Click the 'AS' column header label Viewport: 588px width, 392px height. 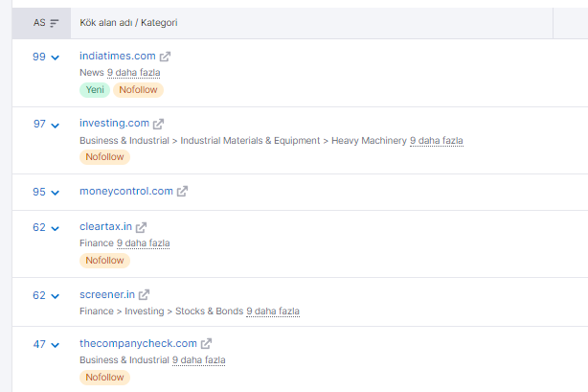click(x=39, y=23)
